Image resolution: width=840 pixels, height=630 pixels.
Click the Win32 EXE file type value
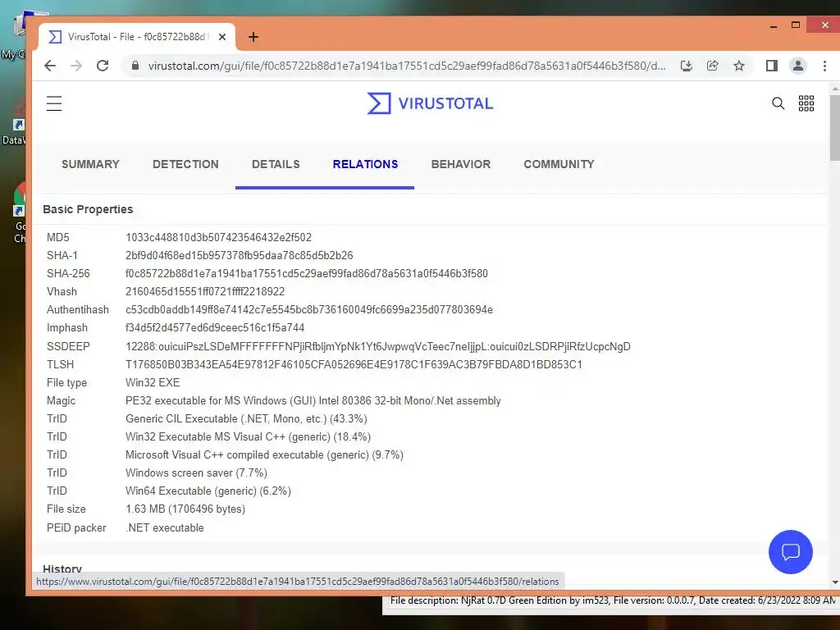pos(153,383)
